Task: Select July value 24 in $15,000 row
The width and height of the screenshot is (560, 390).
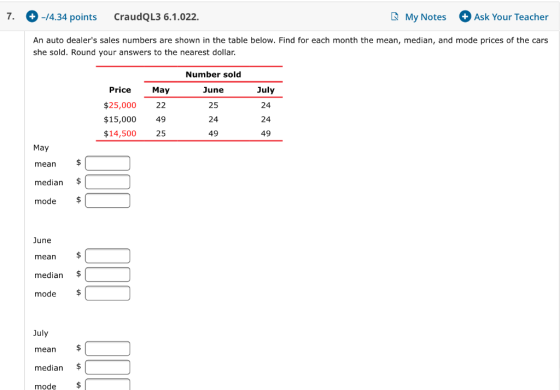Action: 266,119
